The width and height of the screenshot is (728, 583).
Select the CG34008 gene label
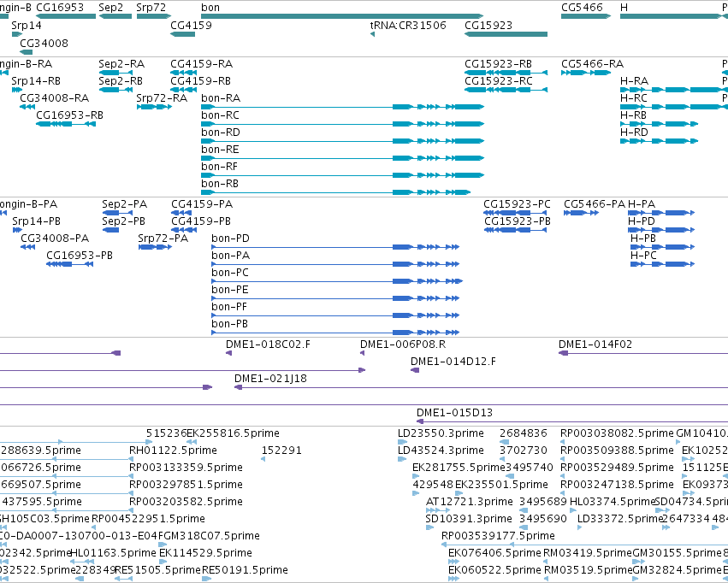pyautogui.click(x=44, y=43)
